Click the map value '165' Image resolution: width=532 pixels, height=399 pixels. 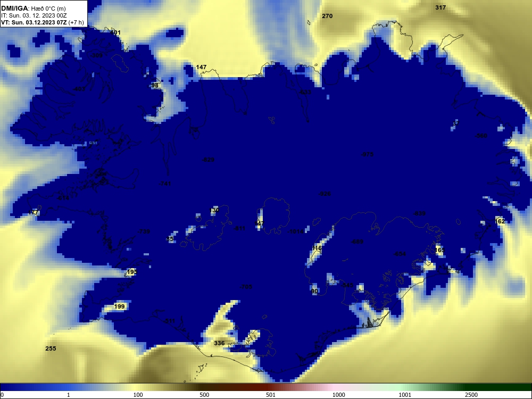[439, 250]
